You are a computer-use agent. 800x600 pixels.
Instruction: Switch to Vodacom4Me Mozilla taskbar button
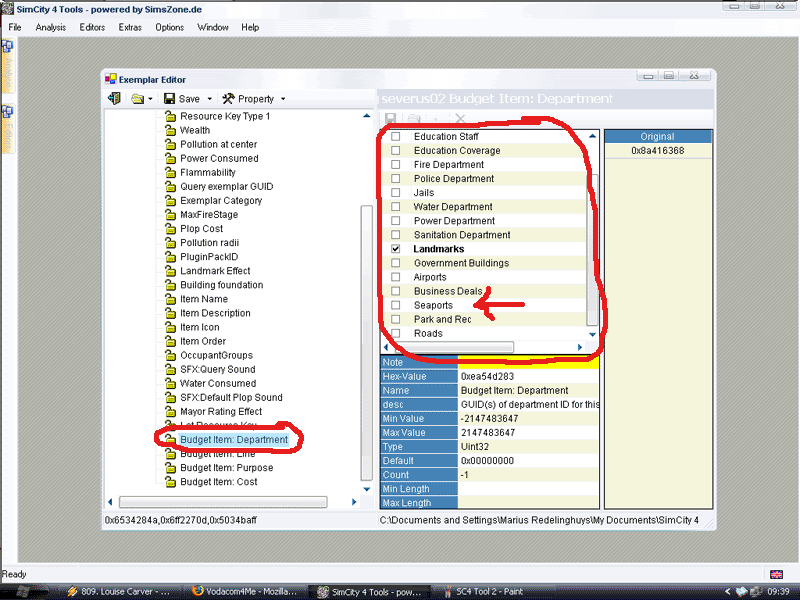pyautogui.click(x=244, y=591)
